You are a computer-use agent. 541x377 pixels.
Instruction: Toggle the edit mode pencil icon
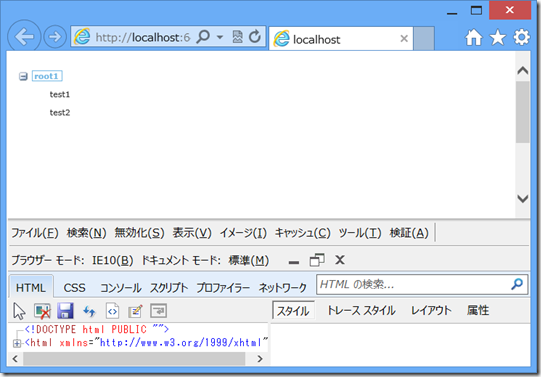coord(136,311)
